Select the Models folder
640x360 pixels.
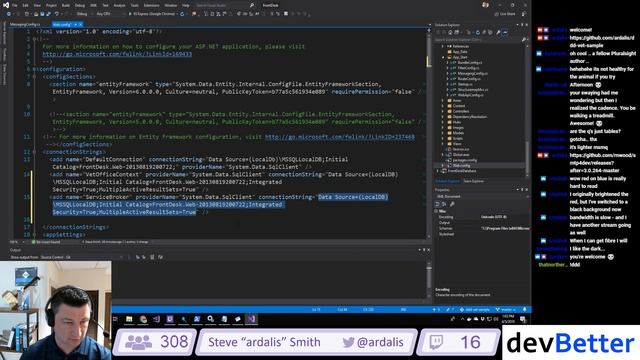coord(458,133)
